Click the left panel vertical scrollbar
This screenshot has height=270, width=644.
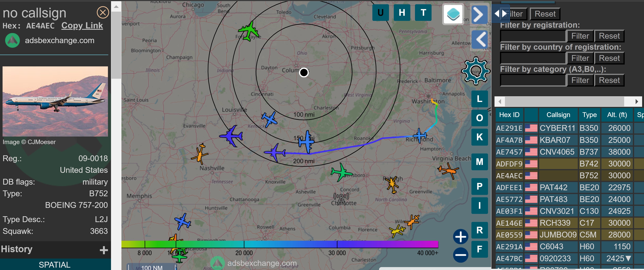click(116, 45)
